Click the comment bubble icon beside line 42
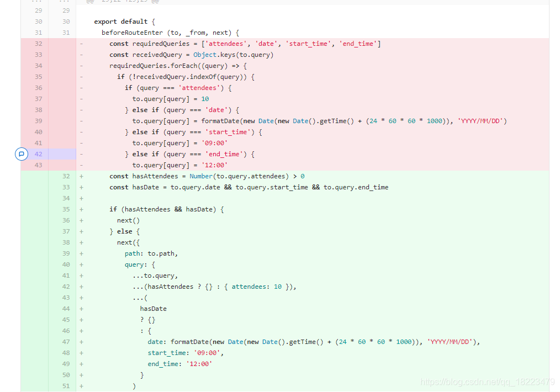This screenshot has height=392, width=560. pyautogui.click(x=22, y=154)
